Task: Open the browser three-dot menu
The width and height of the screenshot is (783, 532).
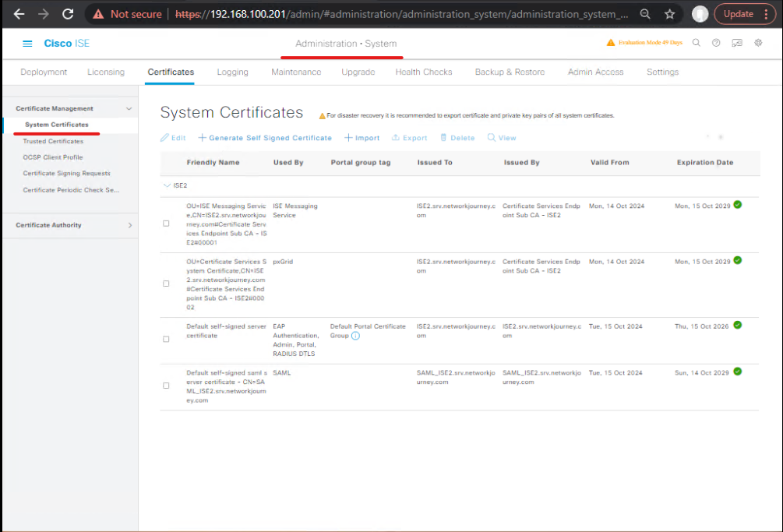Action: [766, 14]
